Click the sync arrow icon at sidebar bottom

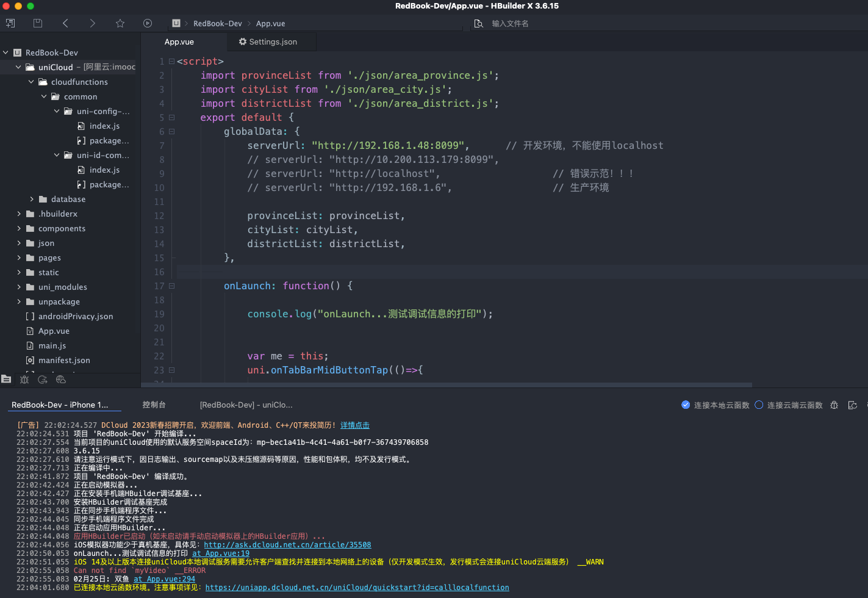click(x=43, y=379)
